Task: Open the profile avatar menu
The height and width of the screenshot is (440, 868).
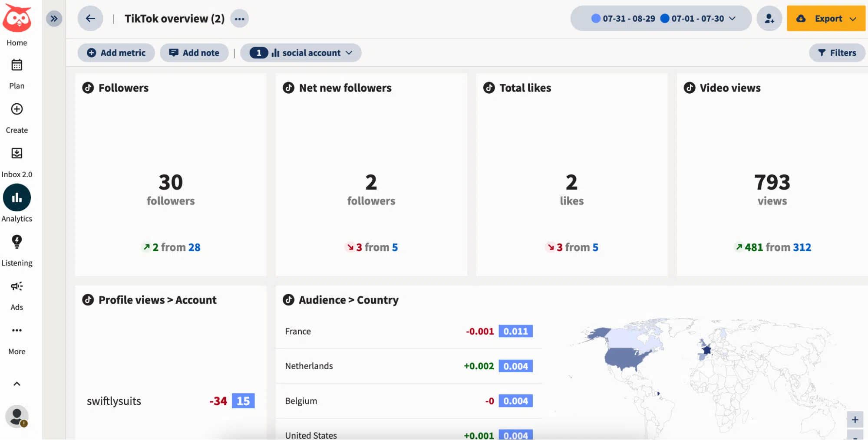Action: 17,417
